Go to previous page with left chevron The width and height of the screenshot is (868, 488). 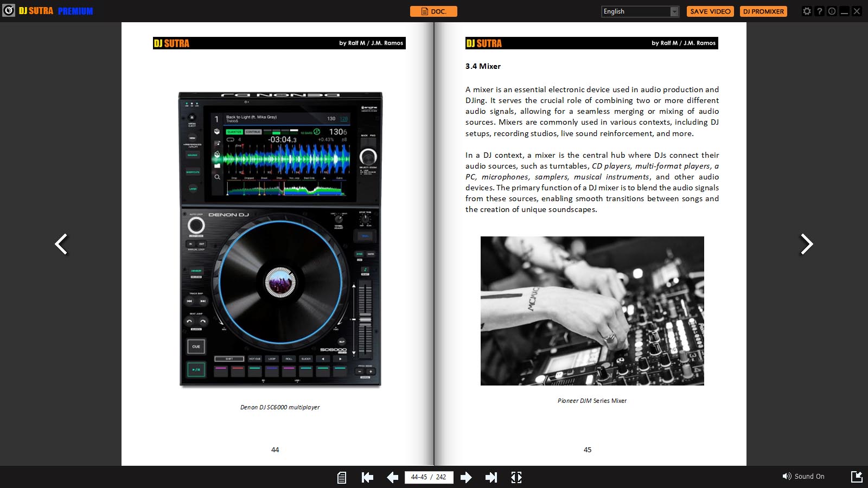[61, 244]
